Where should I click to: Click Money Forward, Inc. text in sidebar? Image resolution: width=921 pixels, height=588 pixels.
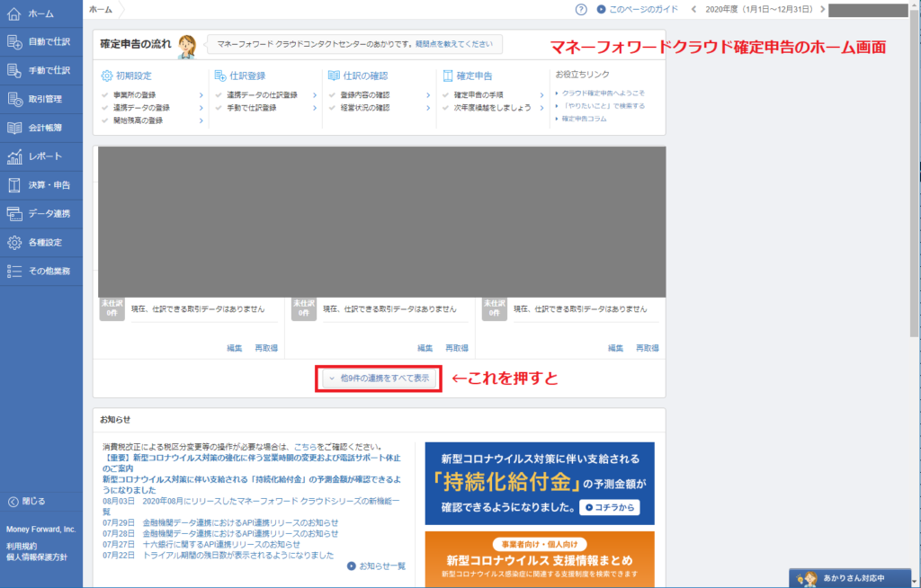[41, 530]
